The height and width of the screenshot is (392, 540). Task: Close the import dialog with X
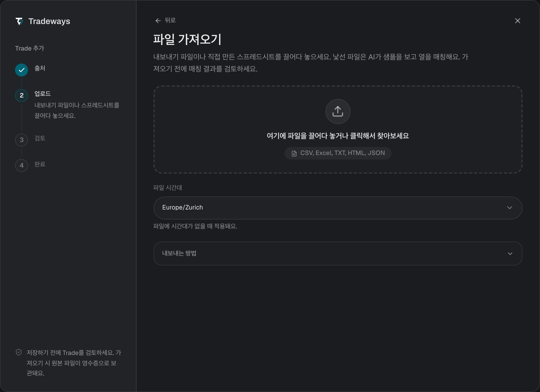pyautogui.click(x=517, y=21)
